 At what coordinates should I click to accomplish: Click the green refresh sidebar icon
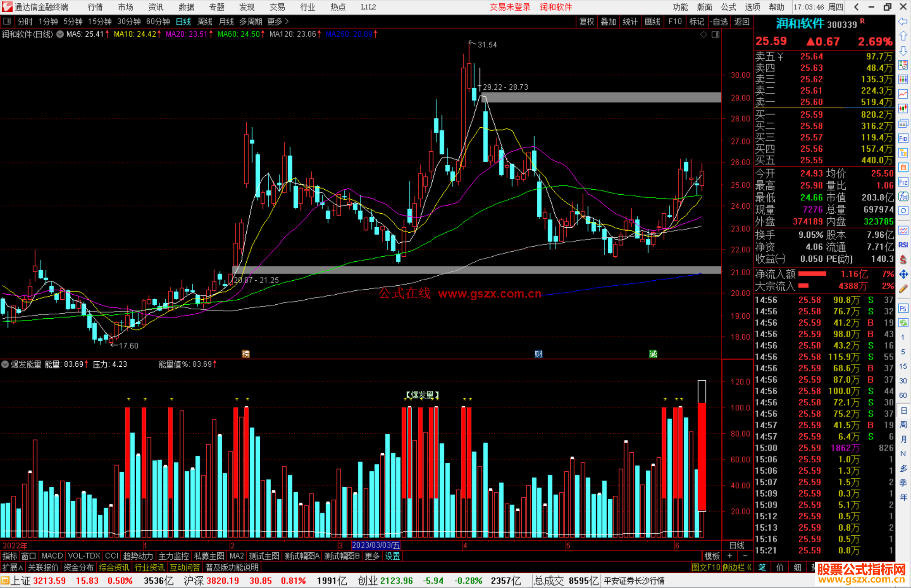(x=903, y=323)
